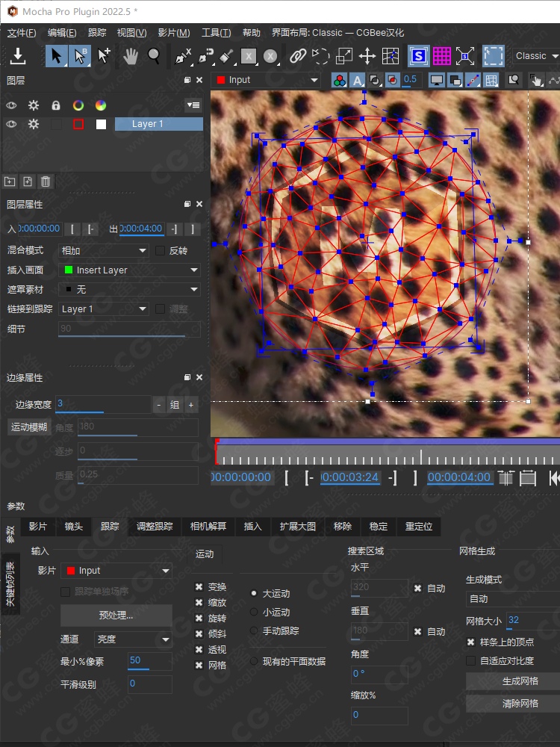Viewport: 560px width, 747px height.
Task: Switch to the 移除 tab
Action: pos(343,527)
